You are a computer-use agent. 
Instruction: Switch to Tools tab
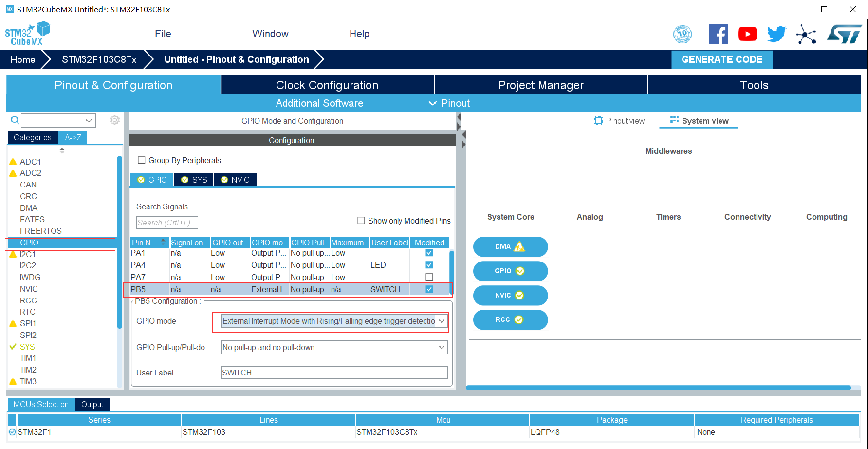(x=754, y=85)
